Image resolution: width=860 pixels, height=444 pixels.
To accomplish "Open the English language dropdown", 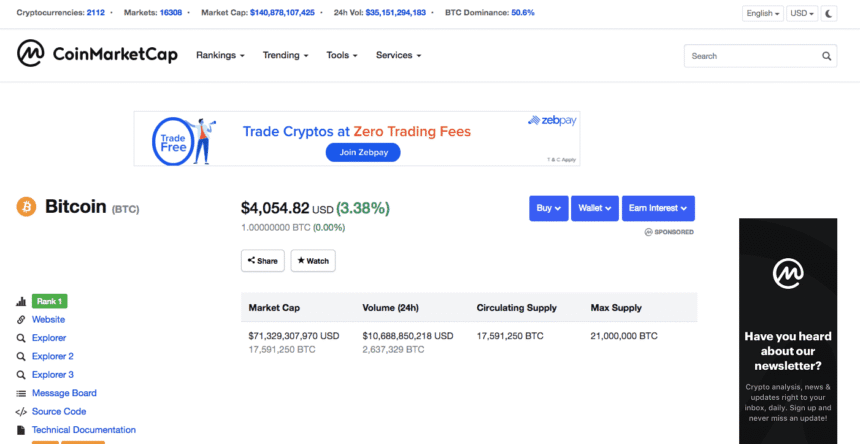I will coord(763,14).
